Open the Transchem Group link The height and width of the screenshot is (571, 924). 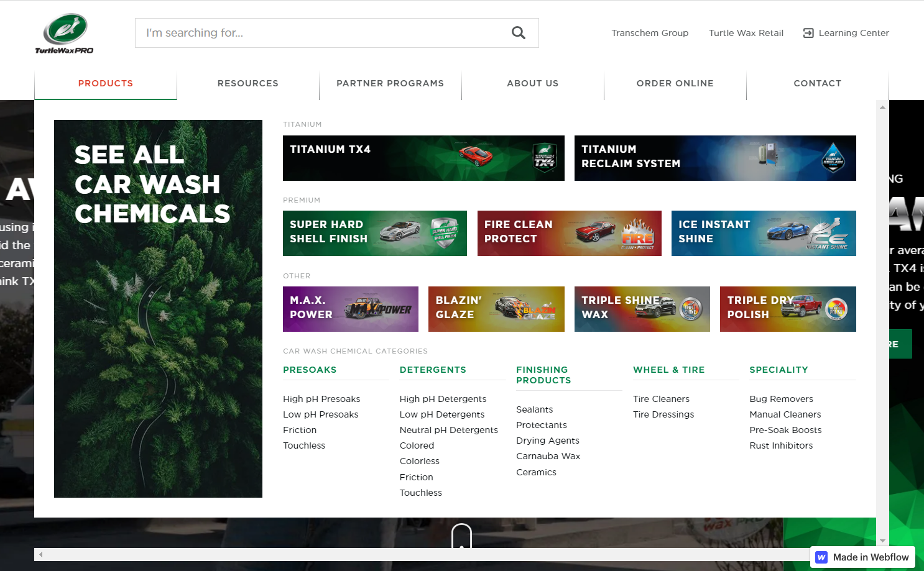coord(650,32)
